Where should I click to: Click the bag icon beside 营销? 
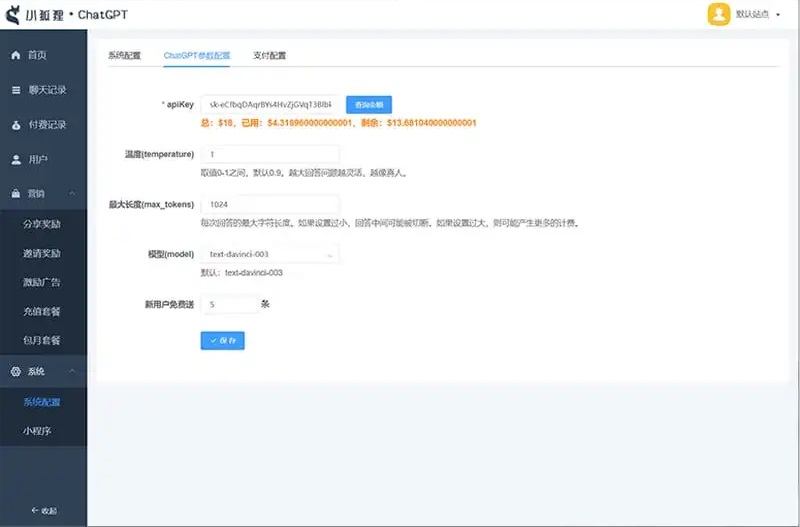pyautogui.click(x=15, y=193)
